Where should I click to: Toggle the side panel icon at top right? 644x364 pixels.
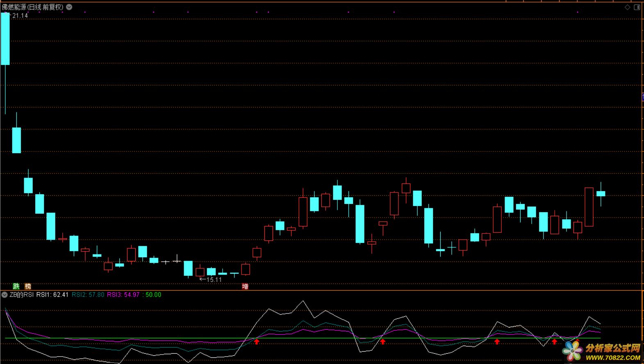637,7
